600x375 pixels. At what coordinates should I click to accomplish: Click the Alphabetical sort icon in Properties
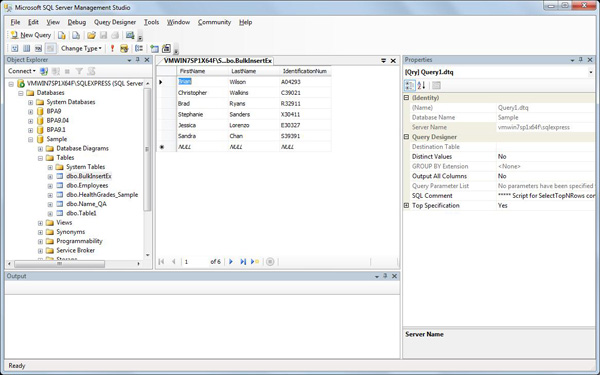pos(421,86)
